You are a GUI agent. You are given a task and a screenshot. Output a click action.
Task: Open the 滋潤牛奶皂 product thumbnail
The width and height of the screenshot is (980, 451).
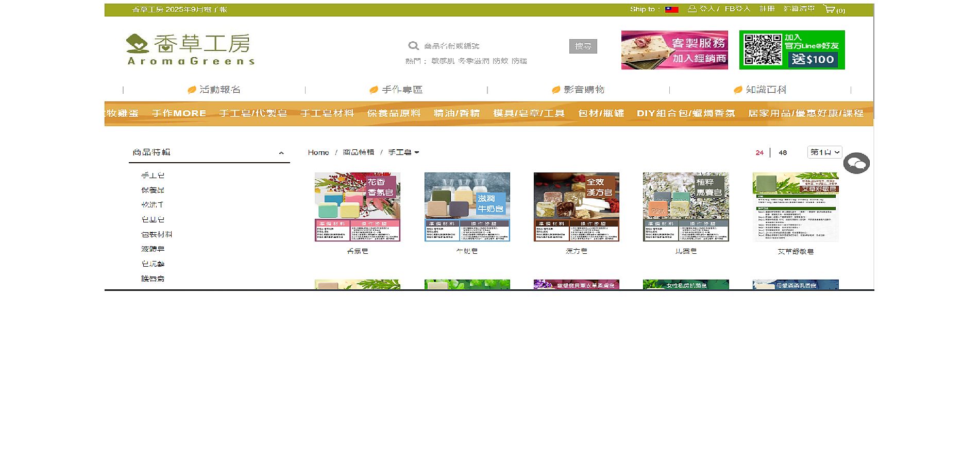tap(467, 206)
